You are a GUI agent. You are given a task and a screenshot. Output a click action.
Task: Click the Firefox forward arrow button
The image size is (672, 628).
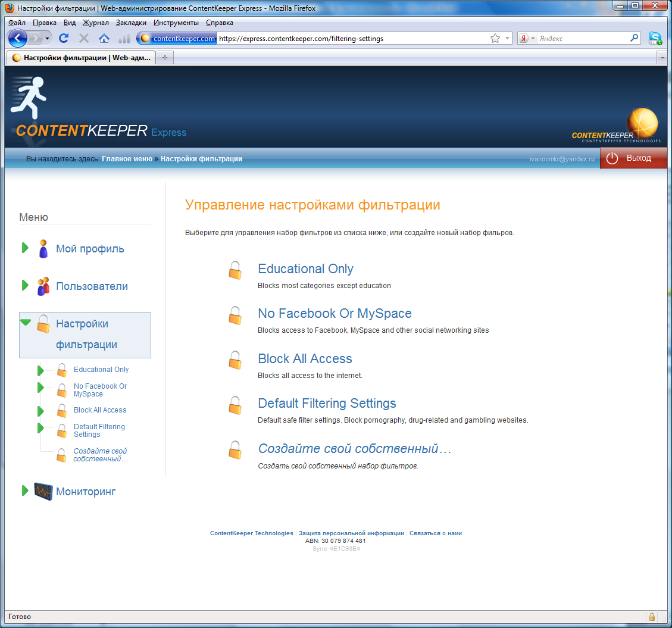[x=36, y=39]
